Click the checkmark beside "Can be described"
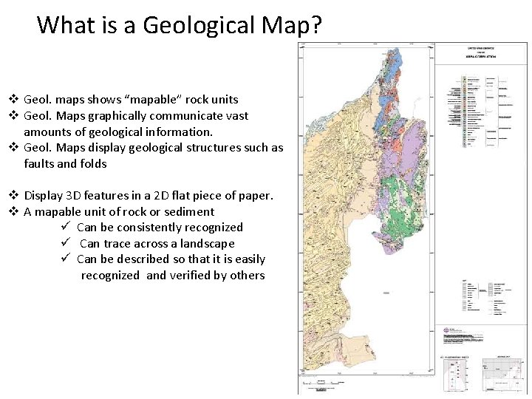Image resolution: width=532 pixels, height=399 pixels. coord(66,258)
